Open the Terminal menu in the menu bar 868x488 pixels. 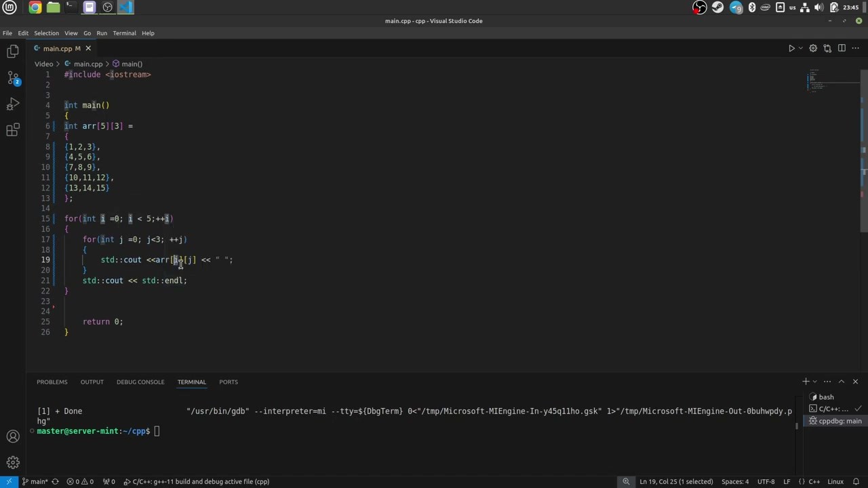(x=124, y=33)
